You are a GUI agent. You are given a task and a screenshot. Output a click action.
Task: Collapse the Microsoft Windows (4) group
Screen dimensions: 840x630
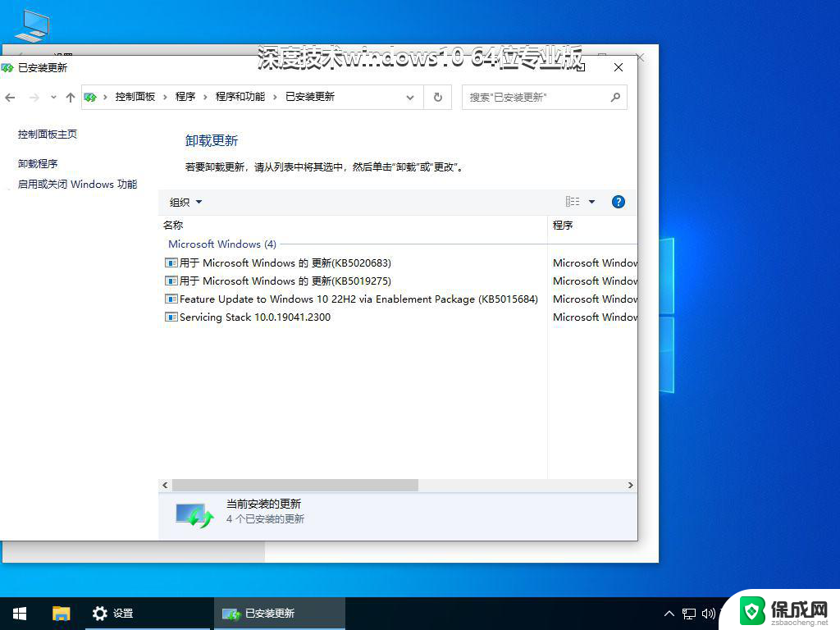[x=222, y=244]
